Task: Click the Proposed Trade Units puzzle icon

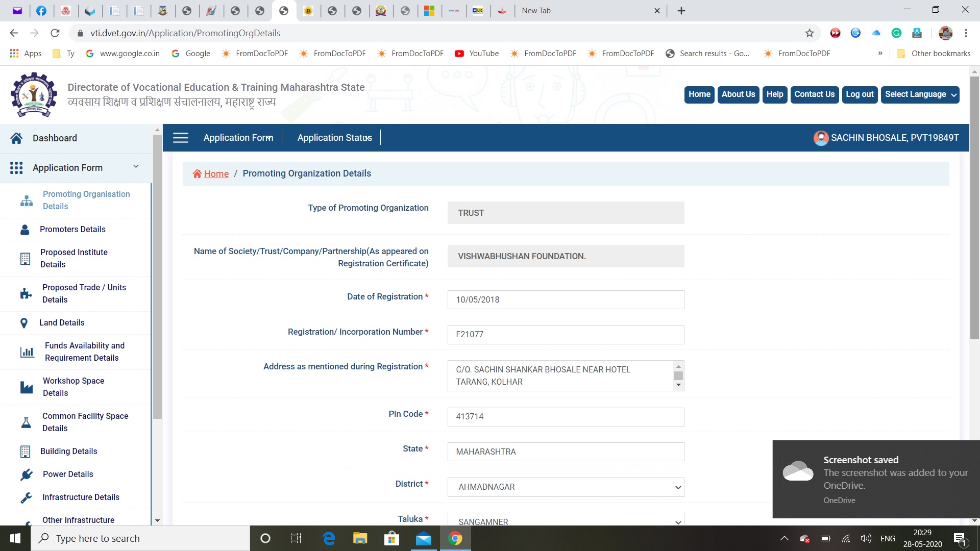Action: (x=26, y=294)
